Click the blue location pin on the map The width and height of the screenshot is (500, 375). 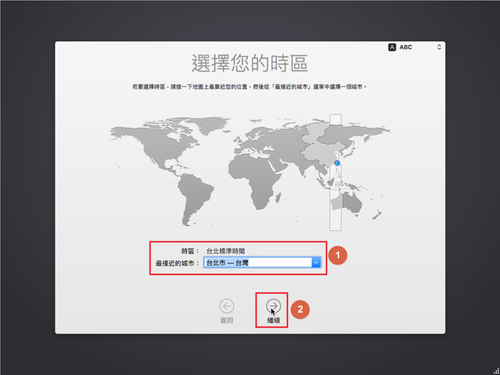[337, 163]
